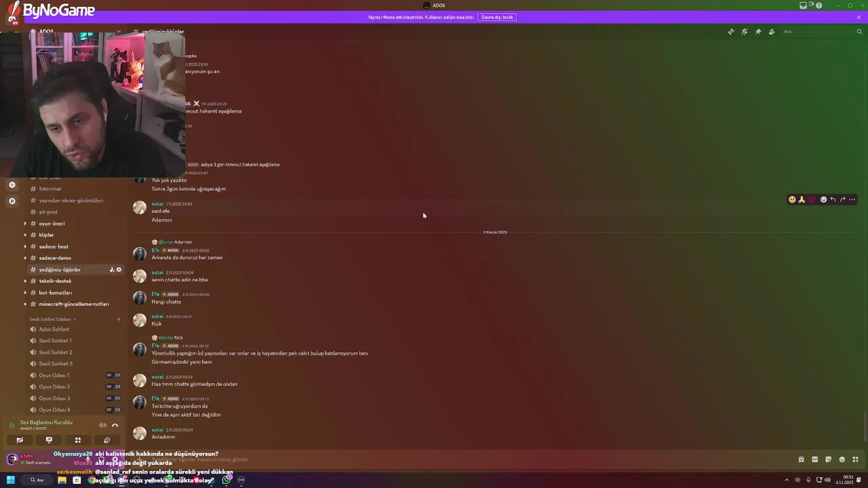Open File Explorer from taskbar

click(x=62, y=480)
